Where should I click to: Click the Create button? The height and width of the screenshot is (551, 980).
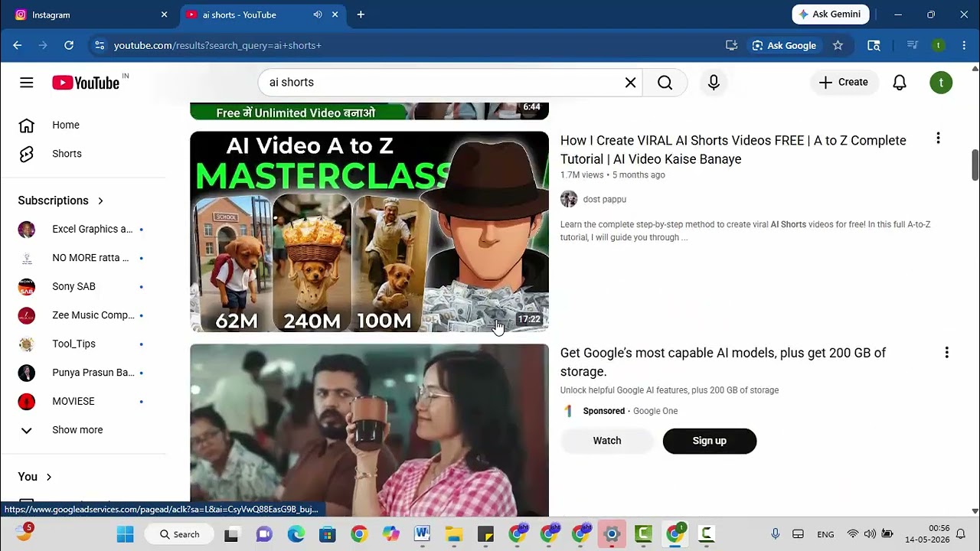point(843,83)
